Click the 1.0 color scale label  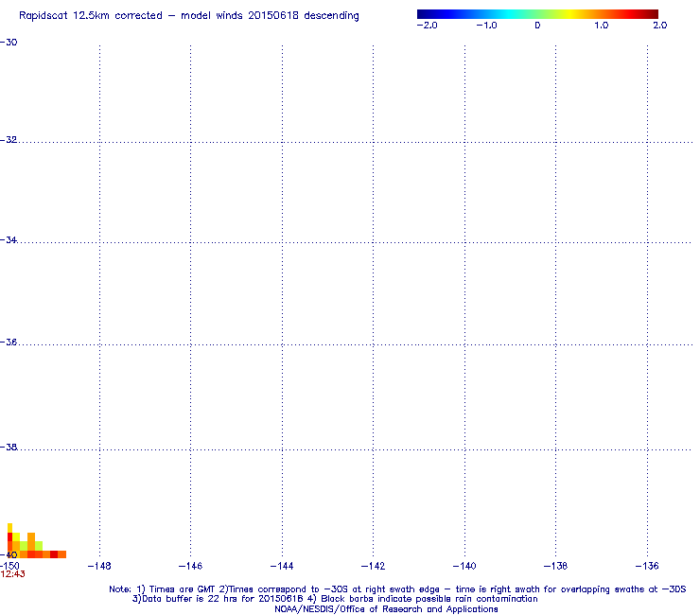point(602,26)
